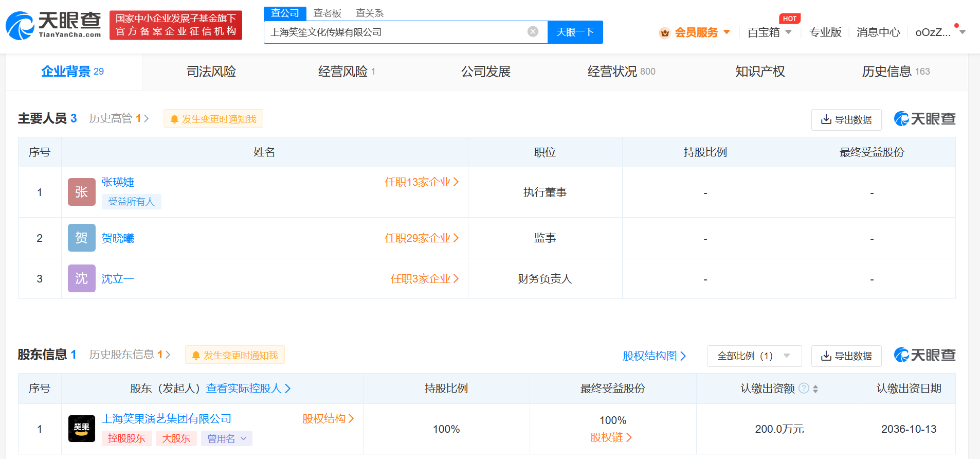The width and height of the screenshot is (980, 459).
Task: Select the 司法风险 tab
Action: click(x=211, y=72)
